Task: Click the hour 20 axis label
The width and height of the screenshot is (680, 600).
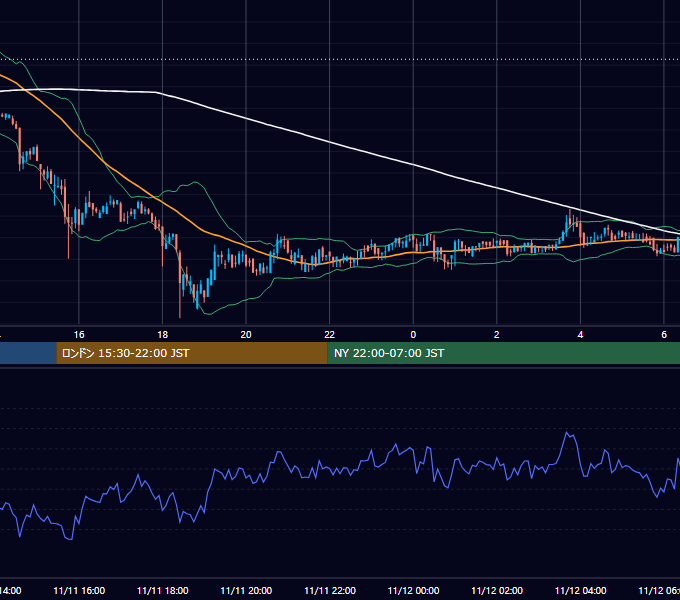Action: tap(246, 335)
